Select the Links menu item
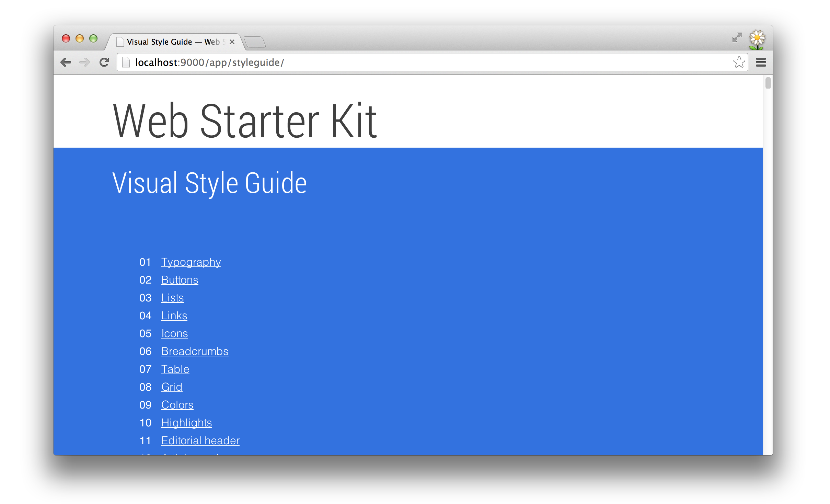The image size is (830, 504). (x=173, y=315)
